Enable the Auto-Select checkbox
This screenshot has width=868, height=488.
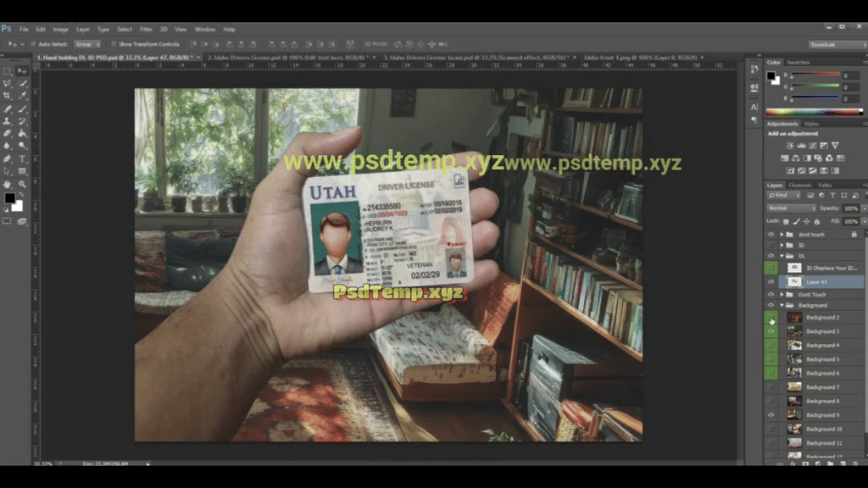33,44
